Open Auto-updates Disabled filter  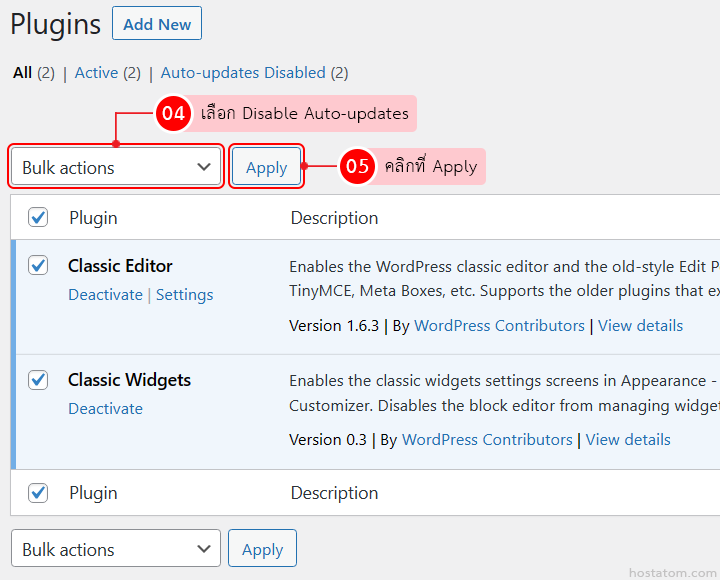tap(243, 72)
